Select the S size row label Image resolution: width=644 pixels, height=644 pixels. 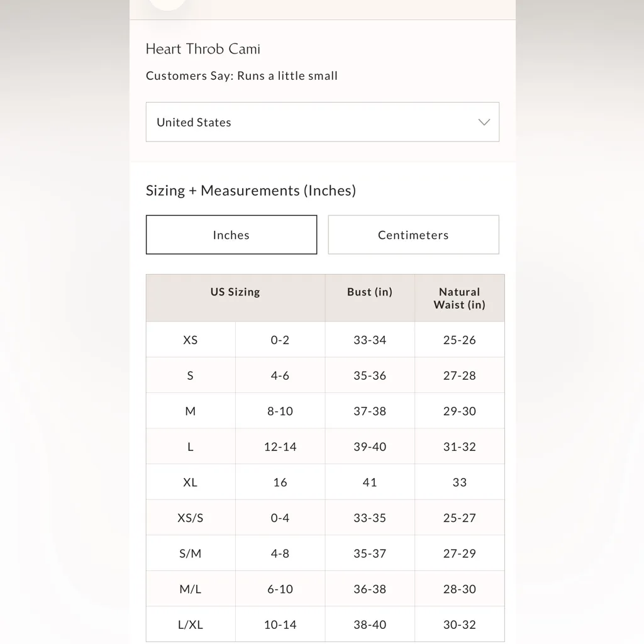point(191,375)
